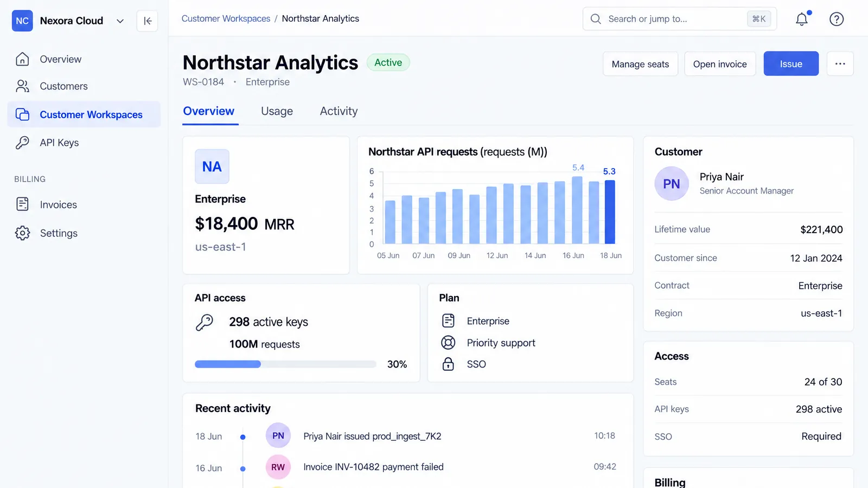Switch to the Activity tab

(x=339, y=111)
